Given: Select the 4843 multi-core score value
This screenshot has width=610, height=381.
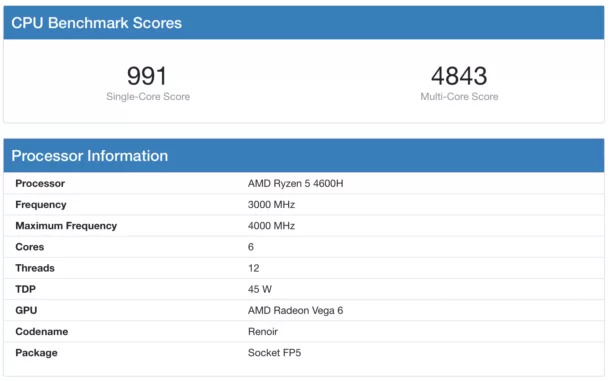Looking at the screenshot, I should [x=459, y=76].
